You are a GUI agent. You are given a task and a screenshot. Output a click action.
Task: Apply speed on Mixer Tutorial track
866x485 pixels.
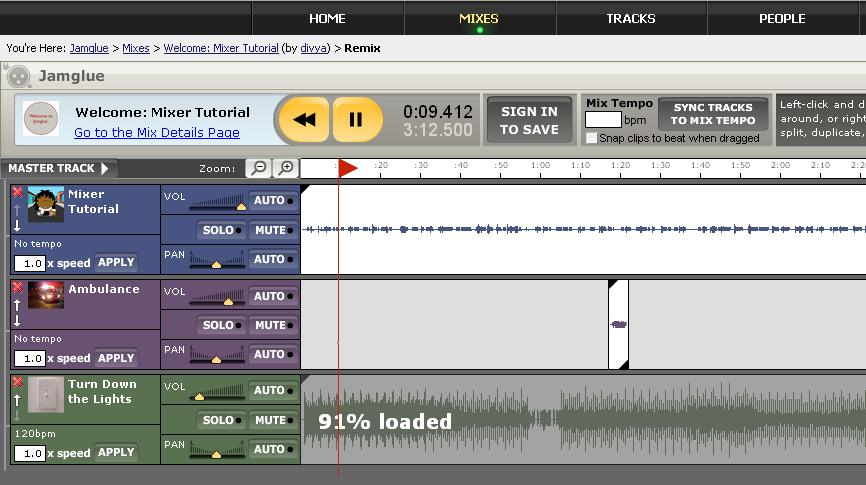[x=116, y=262]
